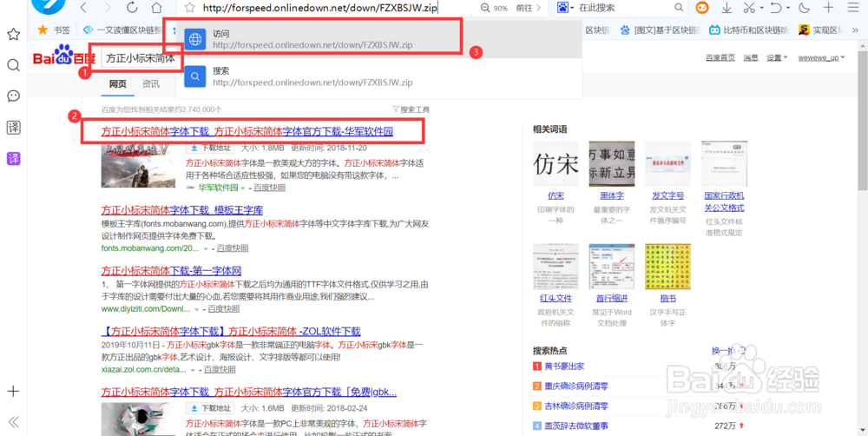Screen dimensions: 868x436
Task: Open the Baidu paw search engine selector
Action: click(x=566, y=8)
